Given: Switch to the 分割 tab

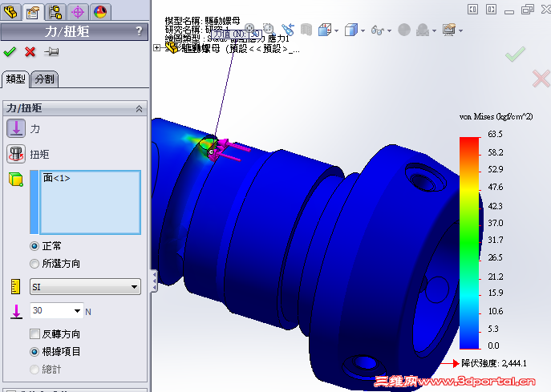Looking at the screenshot, I should 44,79.
